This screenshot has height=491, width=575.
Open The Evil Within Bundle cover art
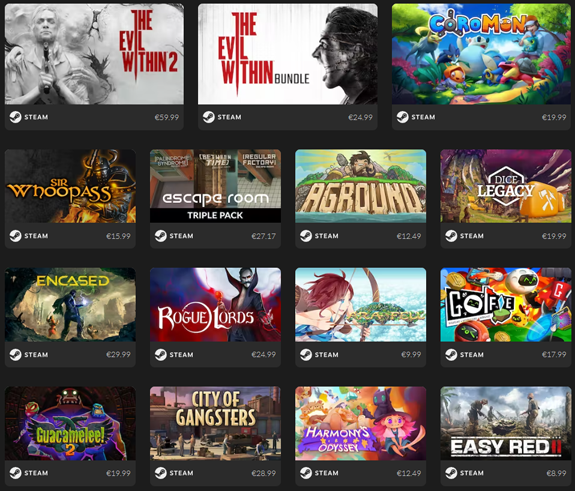[x=288, y=54]
